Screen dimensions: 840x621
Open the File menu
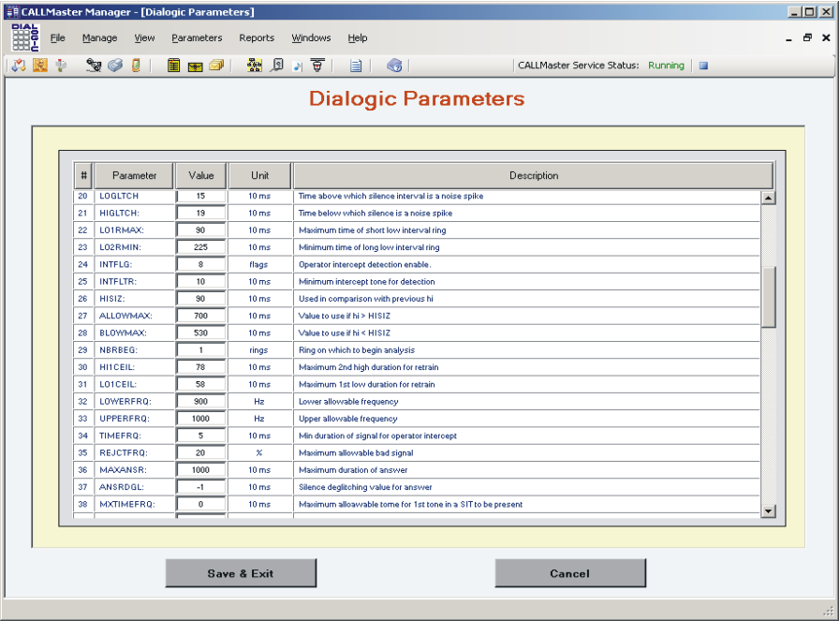click(57, 38)
